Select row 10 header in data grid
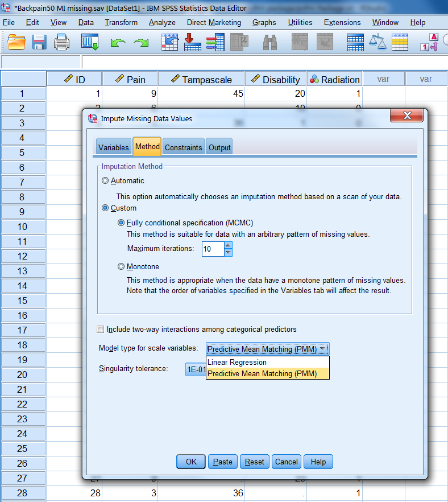Viewport: 448px width, 502px height. (23, 227)
